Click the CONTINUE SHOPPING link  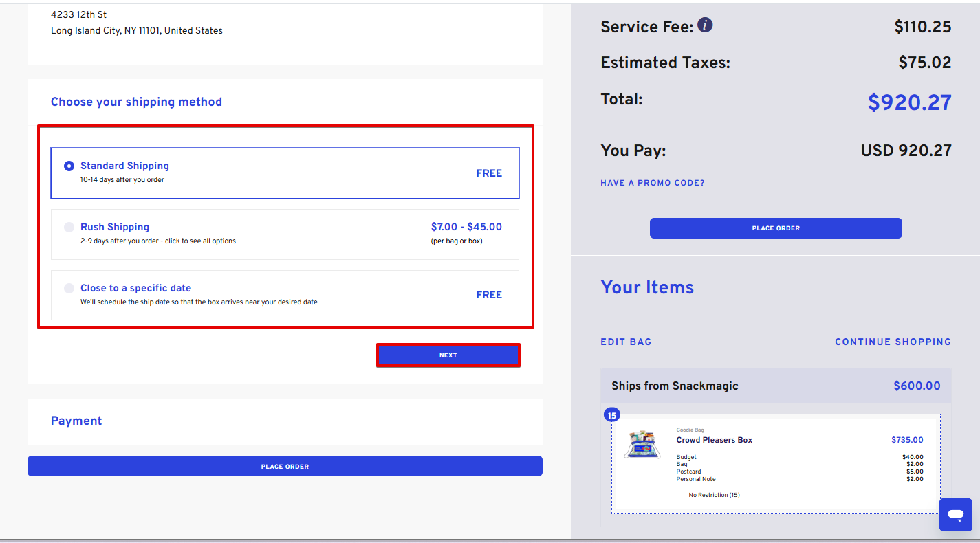(x=893, y=342)
